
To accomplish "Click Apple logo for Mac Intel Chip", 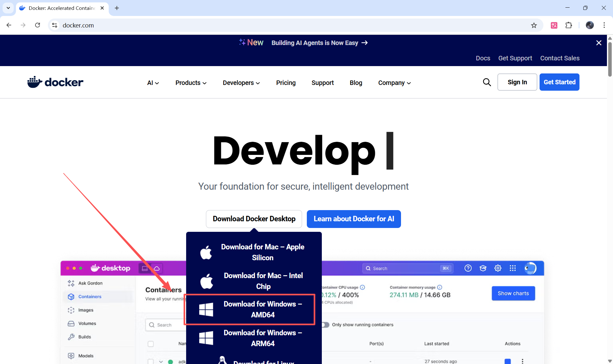I will (207, 281).
